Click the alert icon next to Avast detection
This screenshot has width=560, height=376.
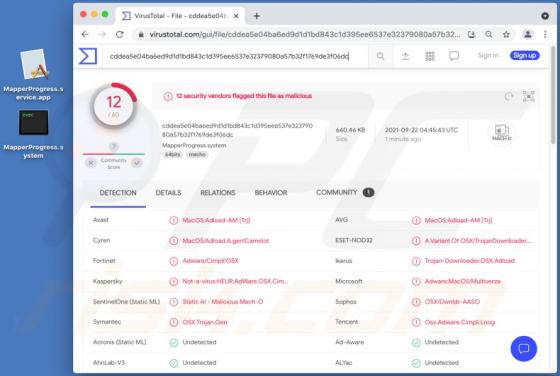[174, 220]
